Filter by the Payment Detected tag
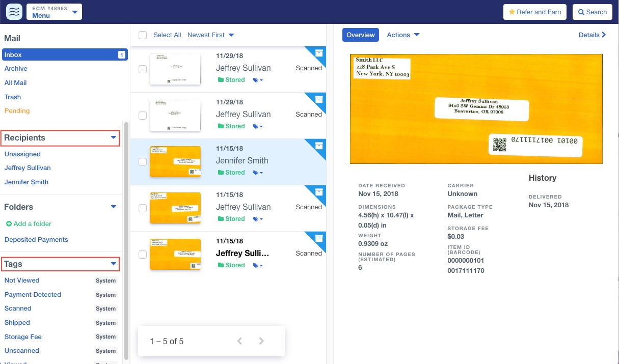The height and width of the screenshot is (364, 619). [33, 295]
